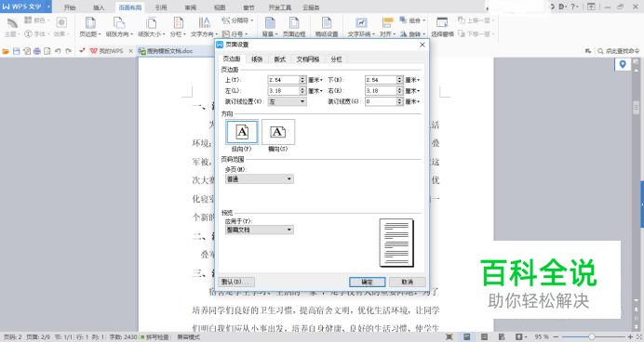Click the 上 top margin input field
This screenshot has height=342, width=644.
pyautogui.click(x=284, y=80)
